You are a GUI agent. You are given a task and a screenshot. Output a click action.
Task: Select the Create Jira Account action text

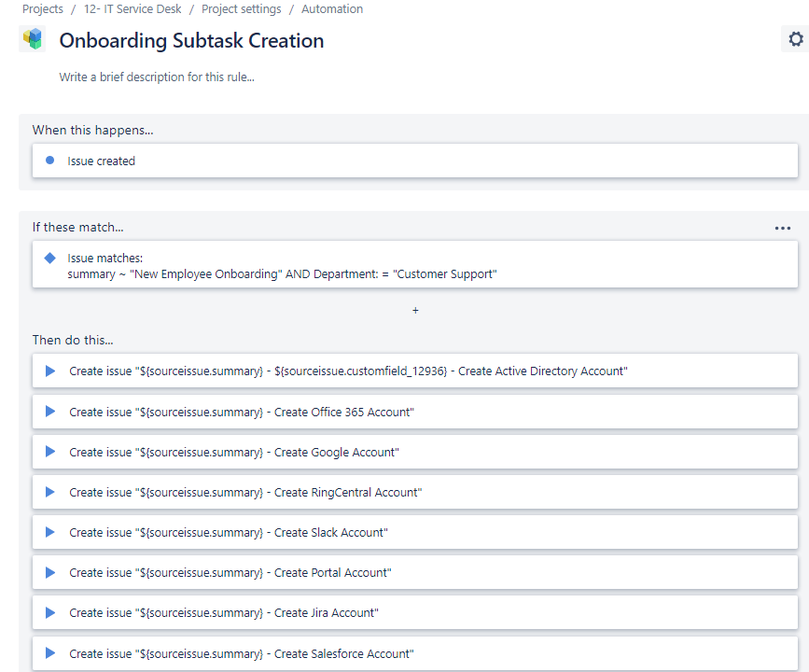(x=224, y=613)
